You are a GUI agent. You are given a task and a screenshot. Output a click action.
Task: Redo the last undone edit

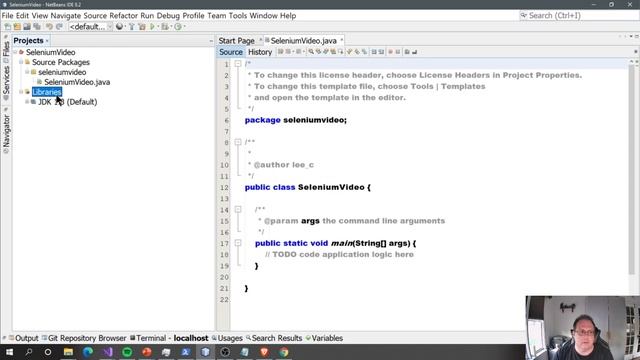(x=59, y=27)
